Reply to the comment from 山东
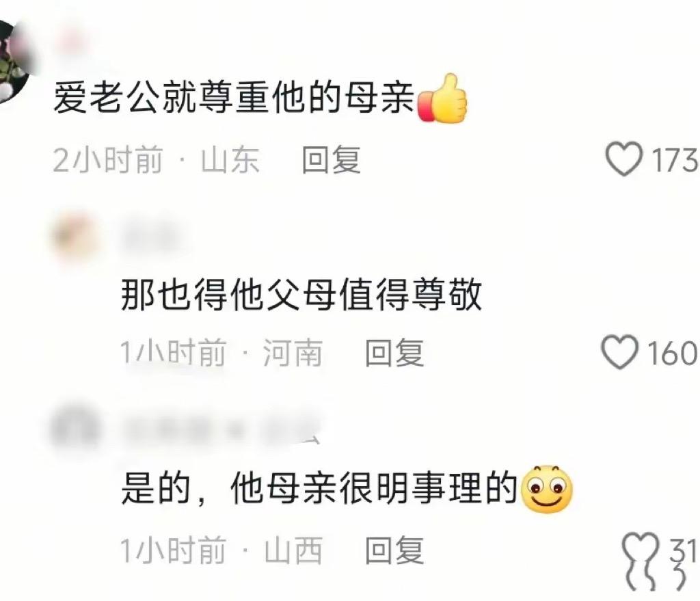This screenshot has height=601, width=700. click(x=331, y=160)
